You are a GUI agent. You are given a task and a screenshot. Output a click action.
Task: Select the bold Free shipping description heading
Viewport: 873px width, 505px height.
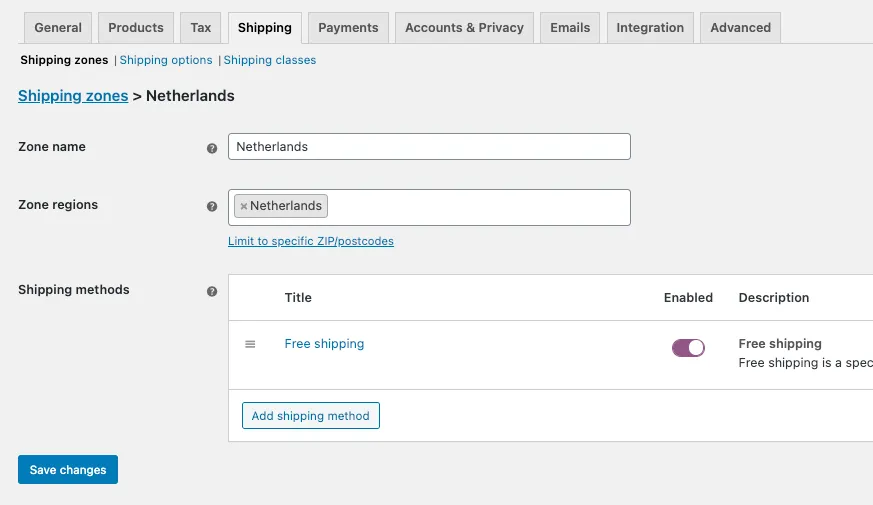780,344
